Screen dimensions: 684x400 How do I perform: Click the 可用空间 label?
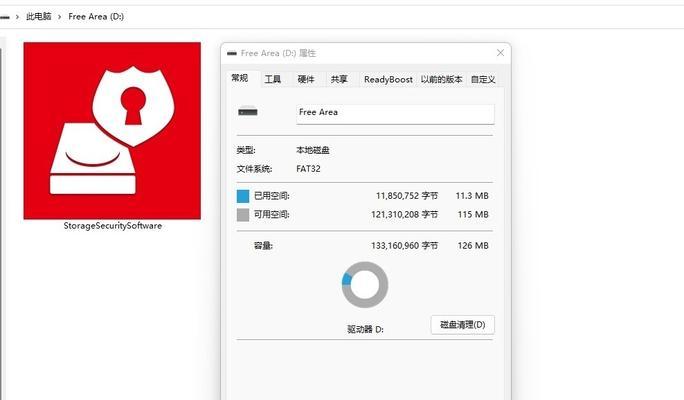272,215
